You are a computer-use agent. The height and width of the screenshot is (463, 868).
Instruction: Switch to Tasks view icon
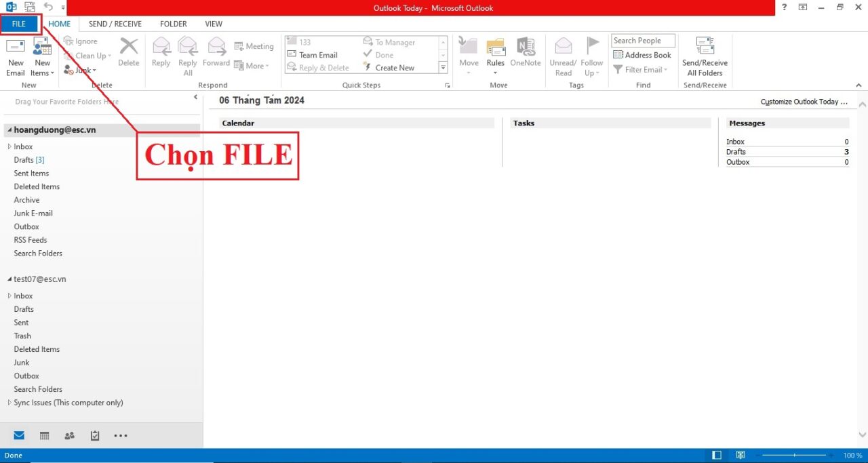pyautogui.click(x=95, y=436)
